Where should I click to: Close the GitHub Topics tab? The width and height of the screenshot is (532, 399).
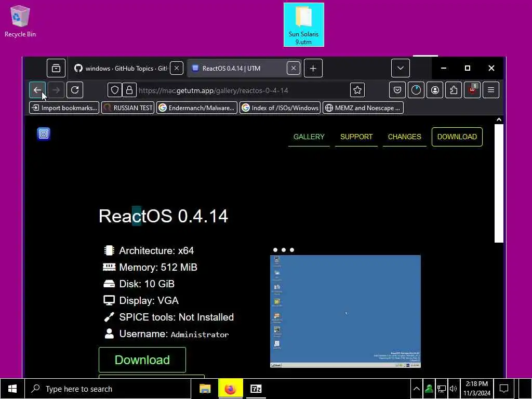tap(177, 68)
